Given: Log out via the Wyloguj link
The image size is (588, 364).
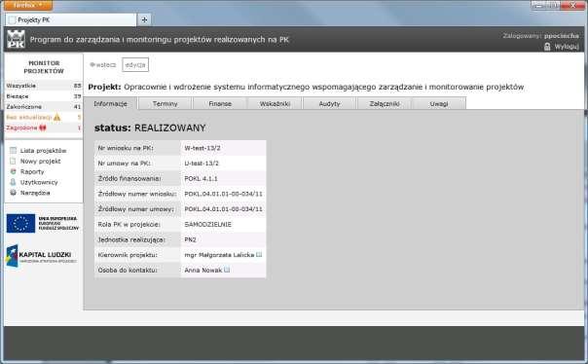Looking at the screenshot, I should pos(567,47).
